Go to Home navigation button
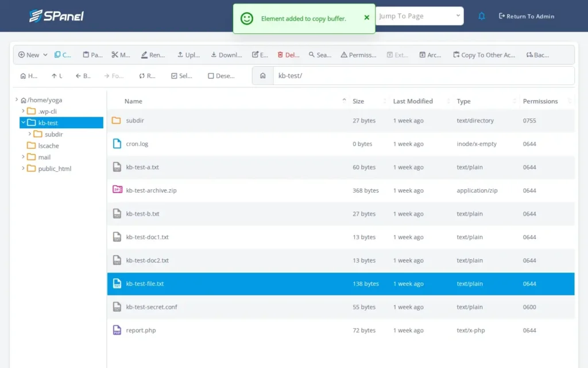The width and height of the screenshot is (588, 368). tap(29, 76)
